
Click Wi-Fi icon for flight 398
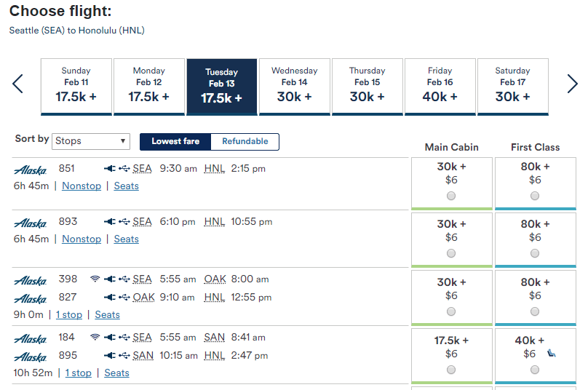[95, 279]
